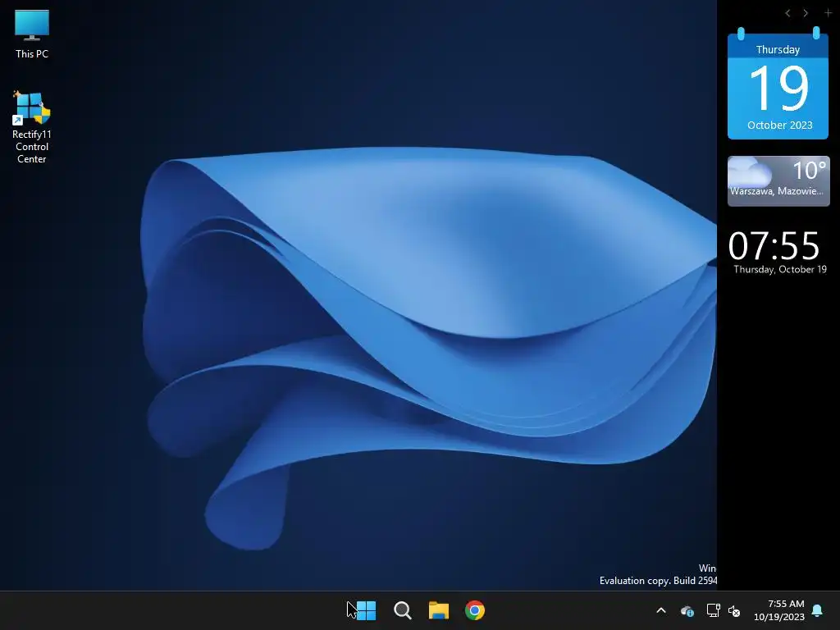Click "Thursday, October 19" under the clock
The height and width of the screenshot is (630, 840).
click(x=780, y=269)
